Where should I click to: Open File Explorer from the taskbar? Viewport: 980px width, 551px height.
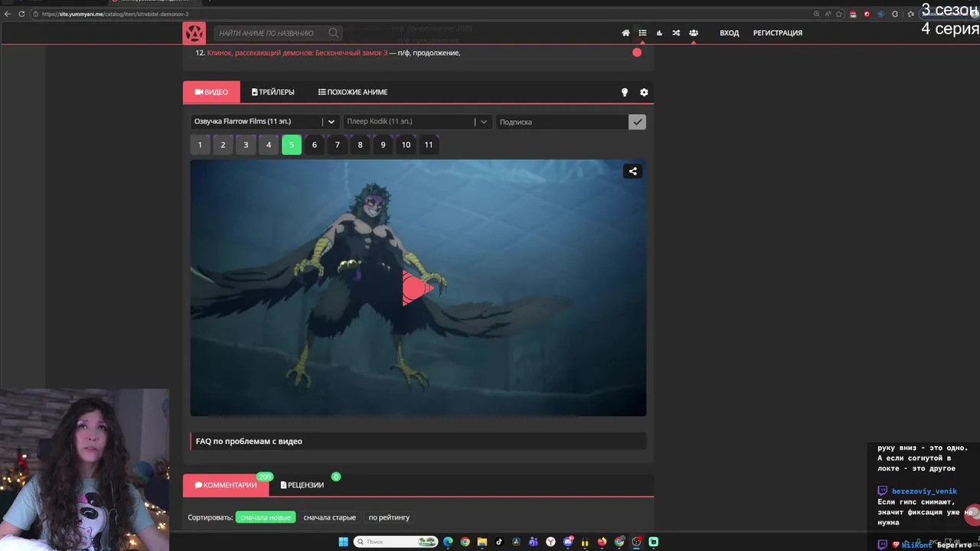coord(482,542)
